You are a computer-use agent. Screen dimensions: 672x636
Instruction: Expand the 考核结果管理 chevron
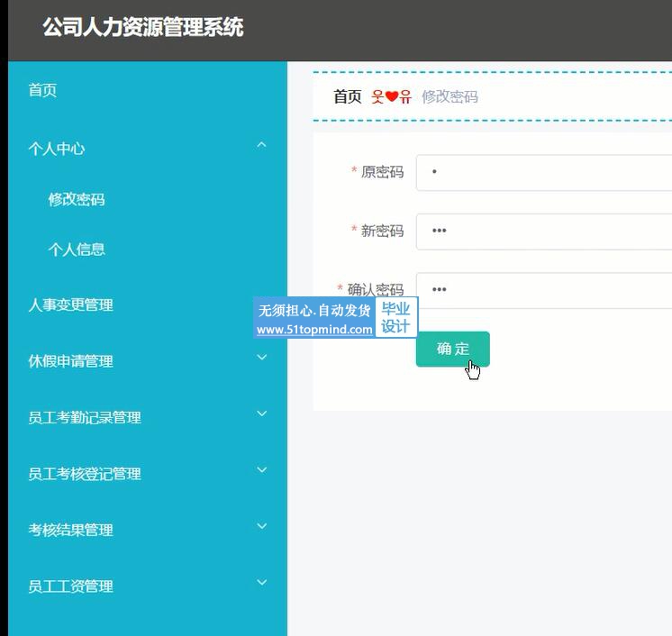click(261, 526)
